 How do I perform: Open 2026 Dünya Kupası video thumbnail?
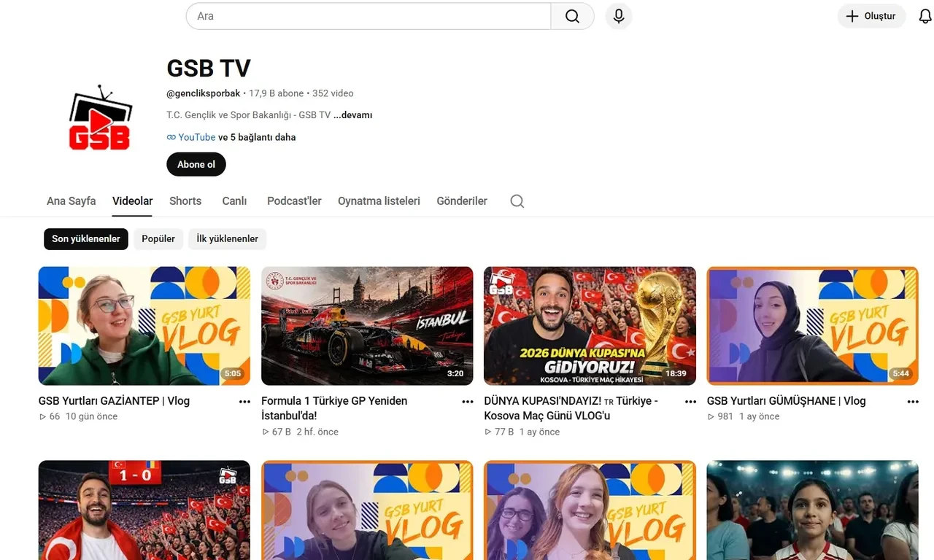point(590,326)
